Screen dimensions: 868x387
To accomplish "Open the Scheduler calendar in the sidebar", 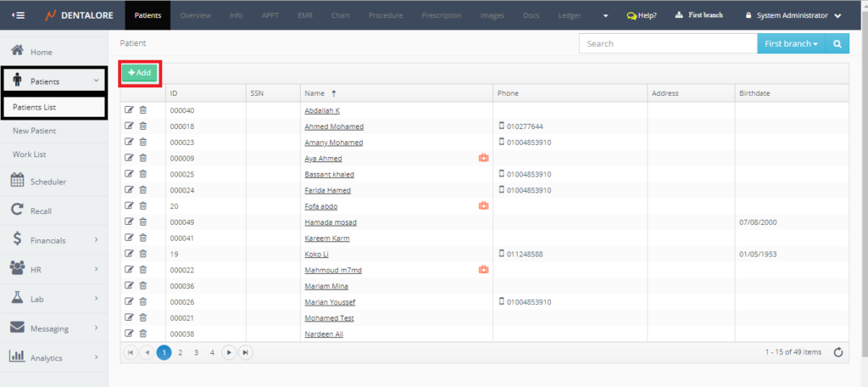I will click(47, 181).
